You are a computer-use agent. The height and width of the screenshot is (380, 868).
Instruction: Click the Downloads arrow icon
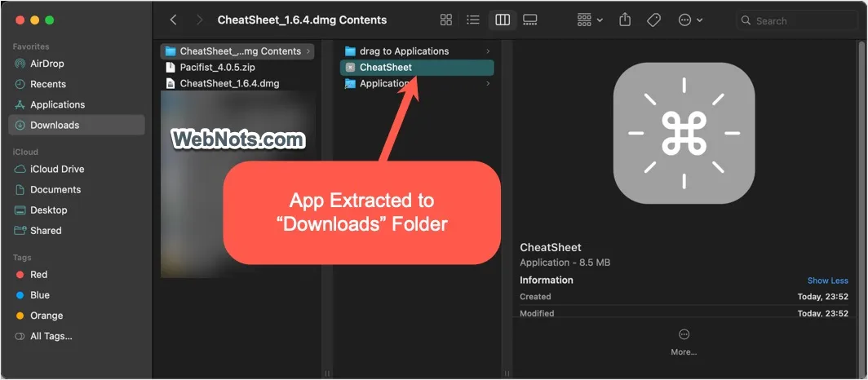(x=20, y=125)
